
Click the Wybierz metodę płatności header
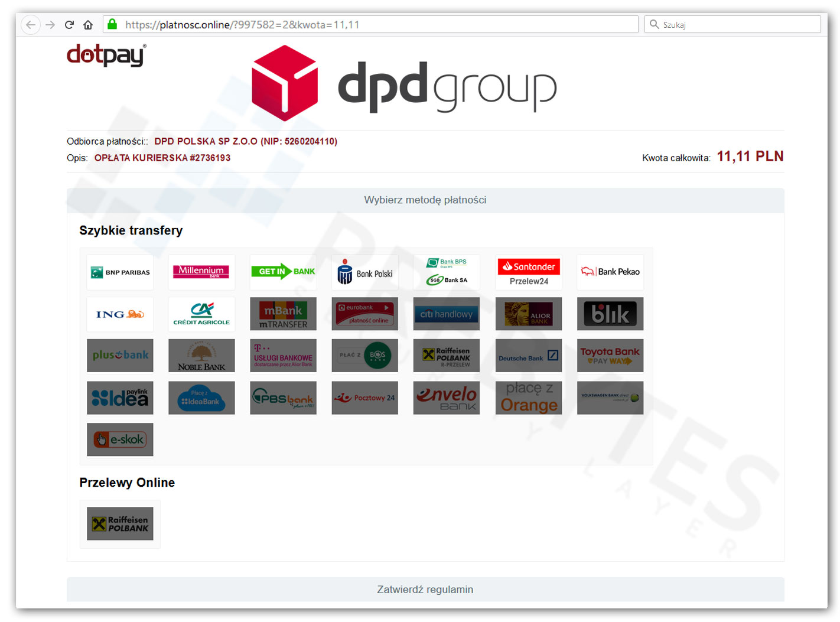(x=425, y=200)
